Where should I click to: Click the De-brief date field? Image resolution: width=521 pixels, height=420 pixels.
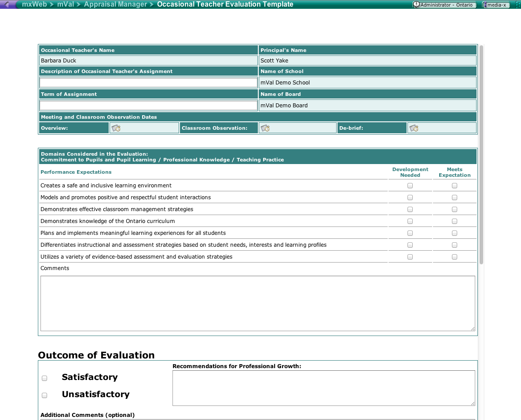(x=442, y=128)
